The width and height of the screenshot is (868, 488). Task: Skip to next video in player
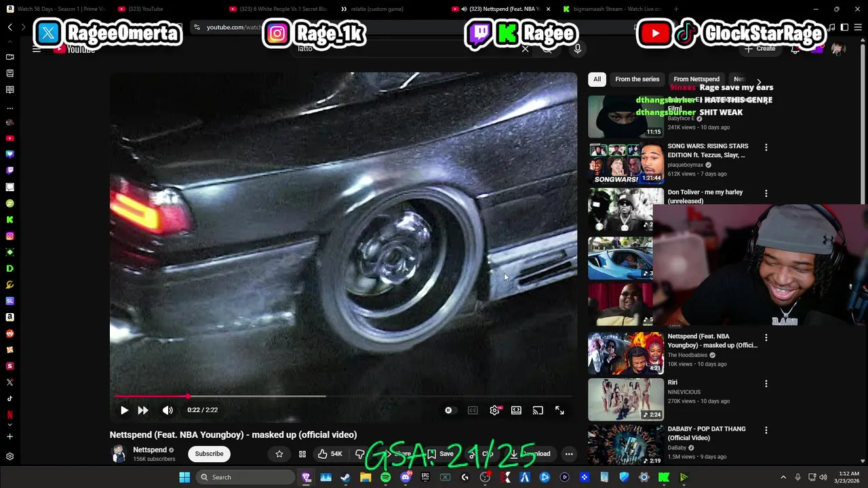click(143, 410)
